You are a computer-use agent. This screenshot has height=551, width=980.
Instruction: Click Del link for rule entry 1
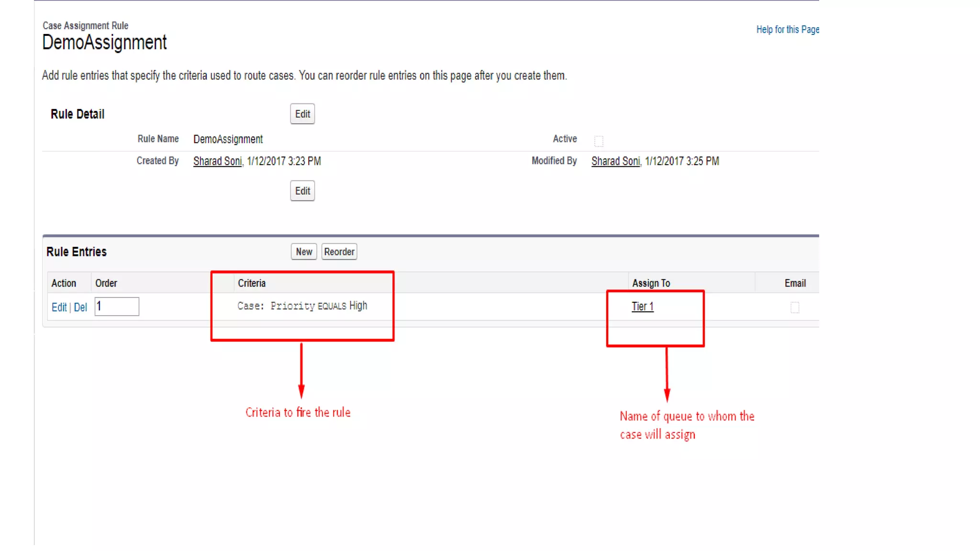coord(80,307)
